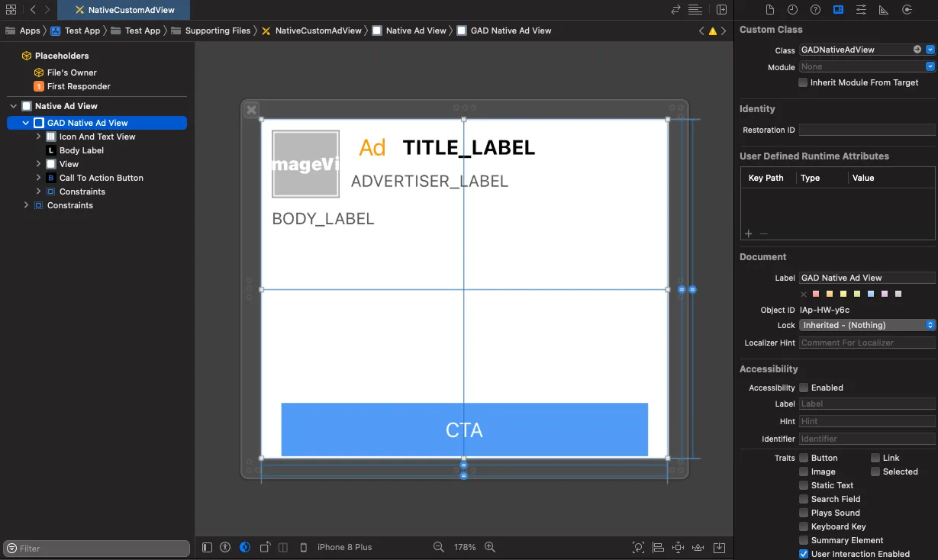Check the Button accessibility trait
Viewport: 938px width, 560px height.
click(x=804, y=458)
